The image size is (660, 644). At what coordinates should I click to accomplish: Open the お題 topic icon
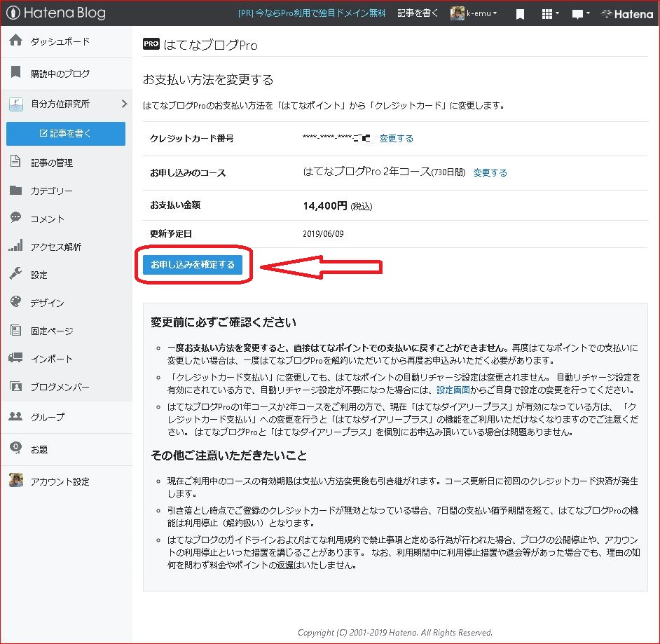(15, 447)
